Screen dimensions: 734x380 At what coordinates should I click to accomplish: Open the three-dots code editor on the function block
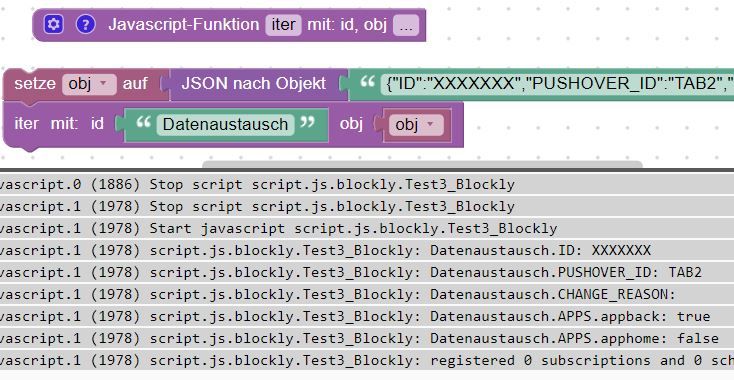406,25
